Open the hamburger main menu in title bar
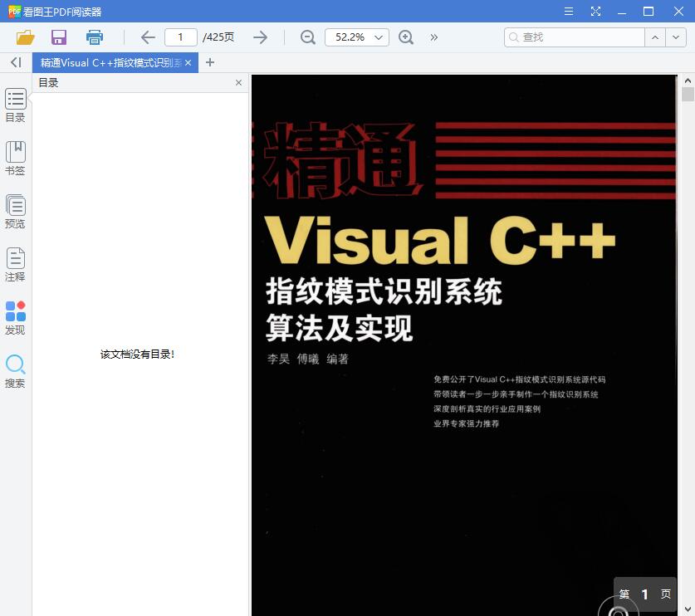Image resolution: width=695 pixels, height=616 pixels. pyautogui.click(x=569, y=12)
